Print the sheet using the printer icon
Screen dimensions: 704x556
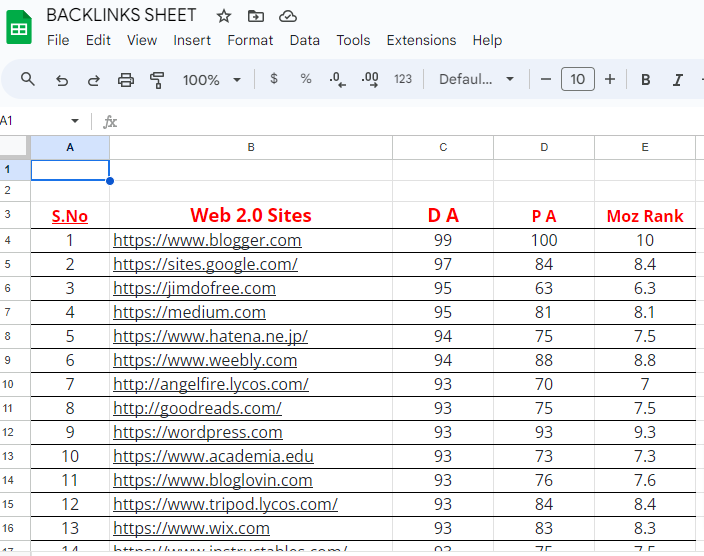(x=126, y=80)
